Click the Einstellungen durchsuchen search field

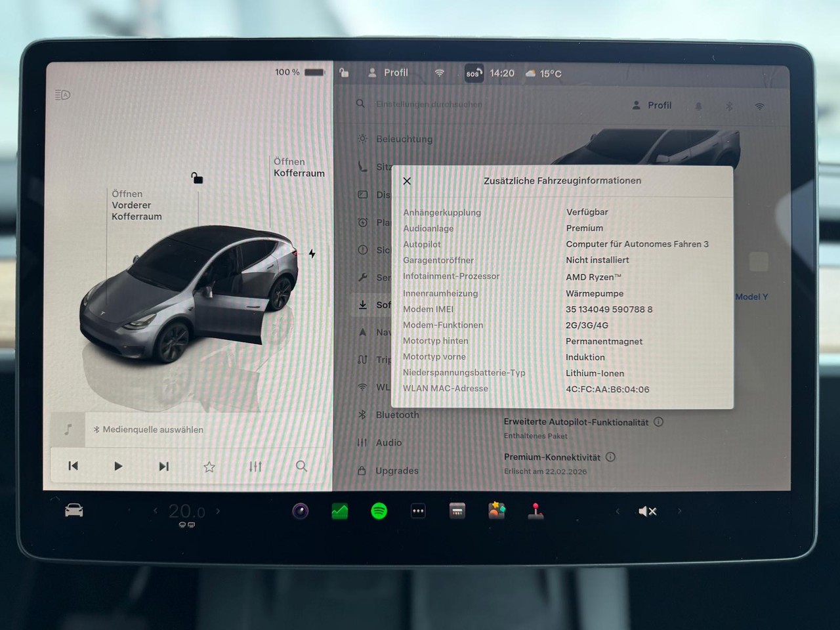[x=429, y=104]
